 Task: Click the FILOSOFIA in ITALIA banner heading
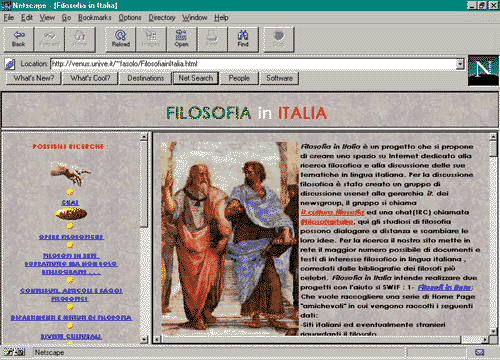(247, 113)
